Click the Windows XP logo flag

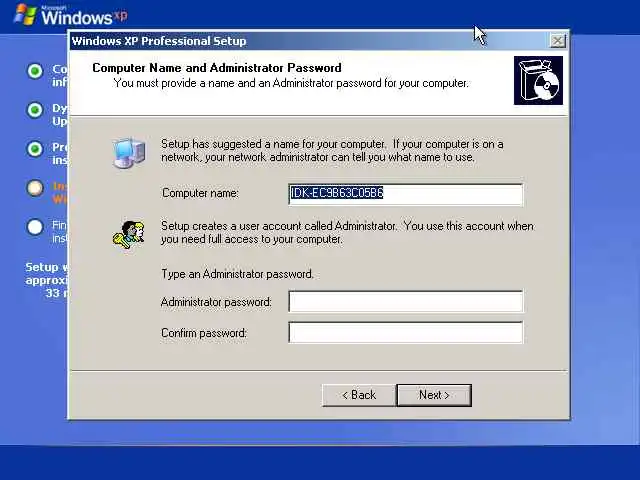pos(25,15)
